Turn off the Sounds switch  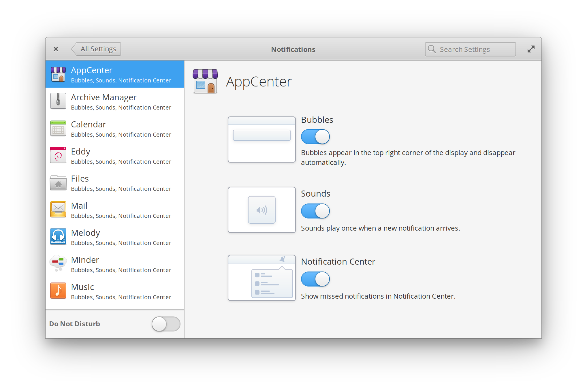(x=315, y=211)
